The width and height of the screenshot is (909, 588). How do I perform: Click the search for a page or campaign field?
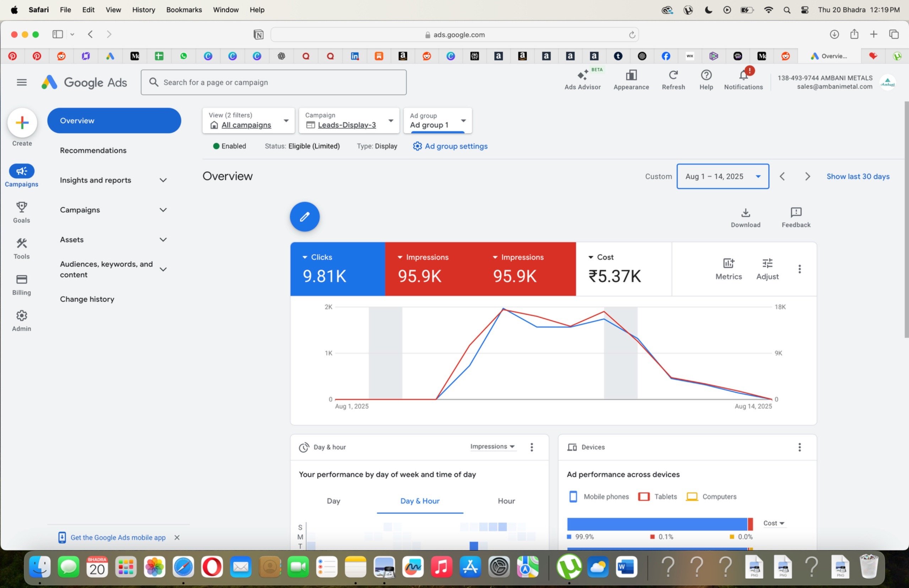click(x=273, y=82)
